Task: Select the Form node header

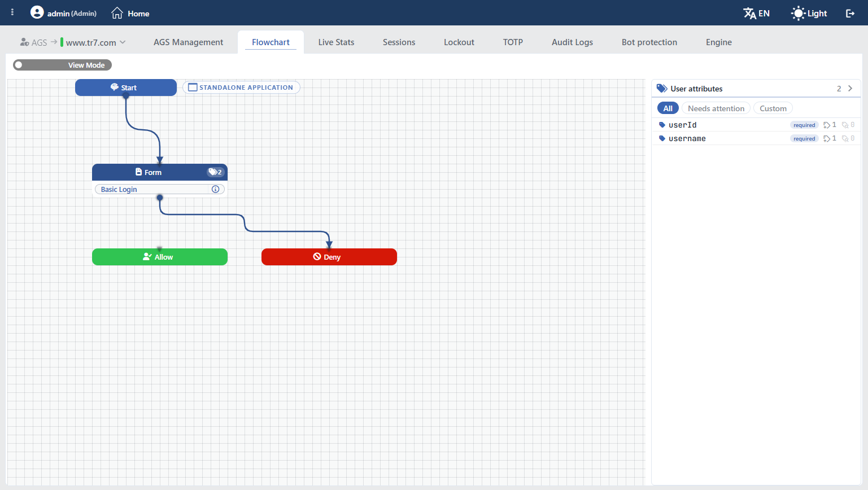Action: pos(160,172)
